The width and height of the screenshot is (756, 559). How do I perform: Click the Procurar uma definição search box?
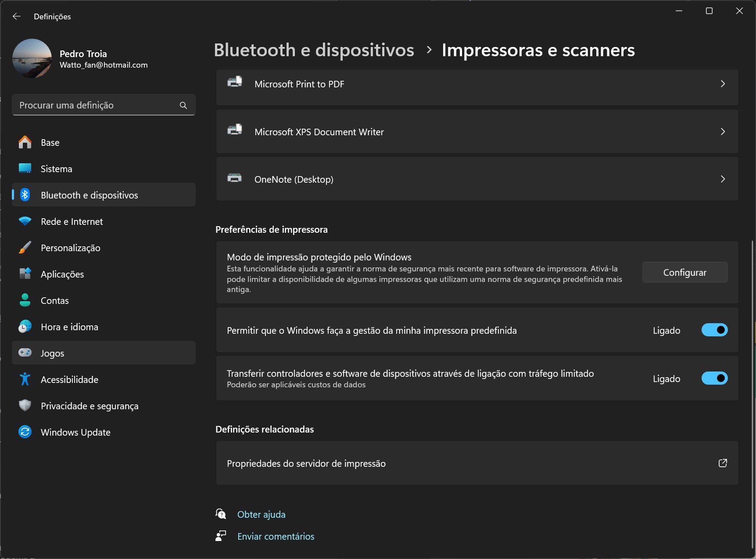[104, 105]
